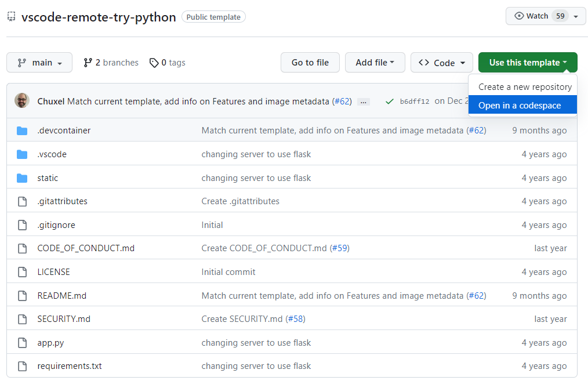
Task: Click the app.py file link
Action: [50, 342]
